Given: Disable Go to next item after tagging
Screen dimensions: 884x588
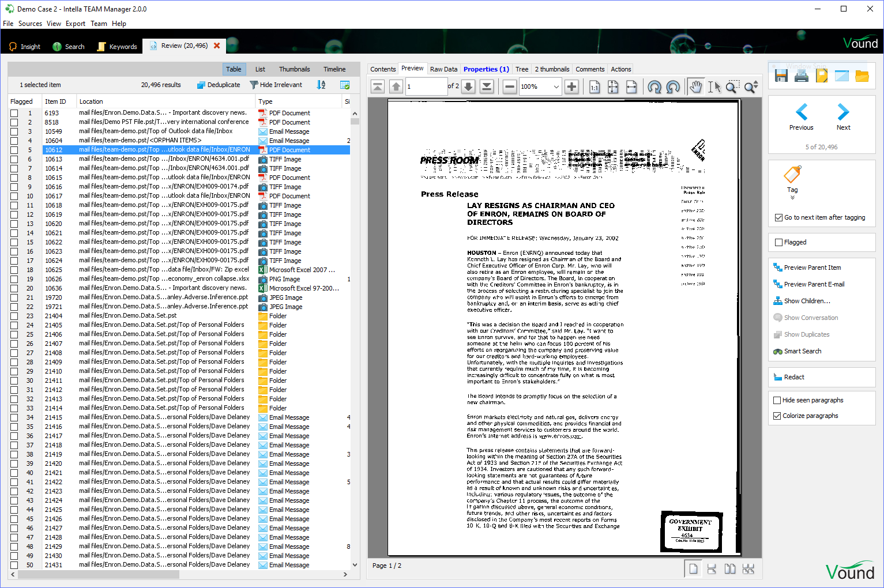Looking at the screenshot, I should click(x=779, y=218).
